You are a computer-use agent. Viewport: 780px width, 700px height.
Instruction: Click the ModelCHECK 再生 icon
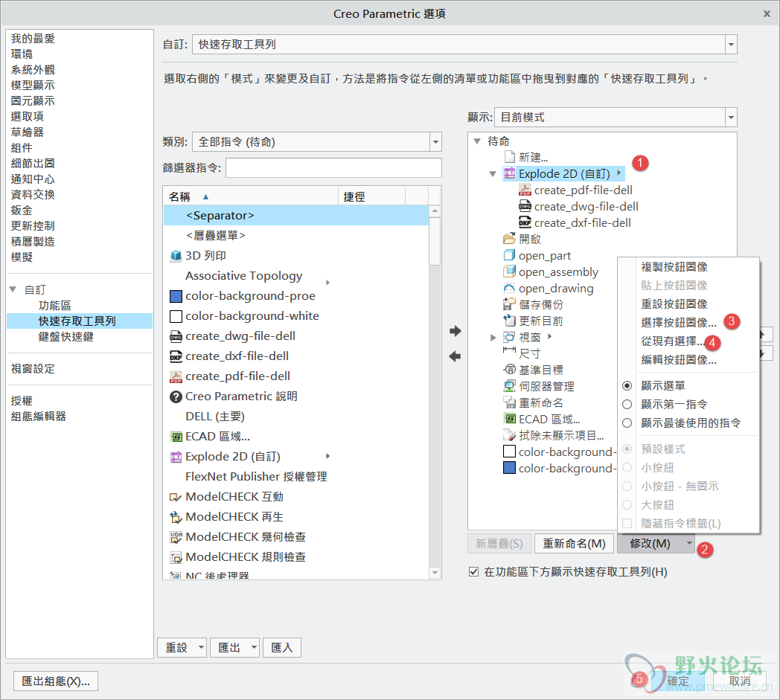(176, 517)
